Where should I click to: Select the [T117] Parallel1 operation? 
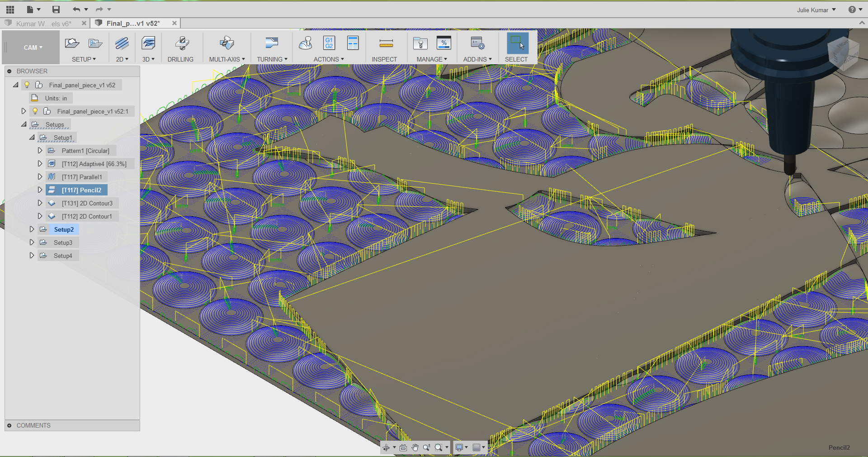(x=82, y=176)
